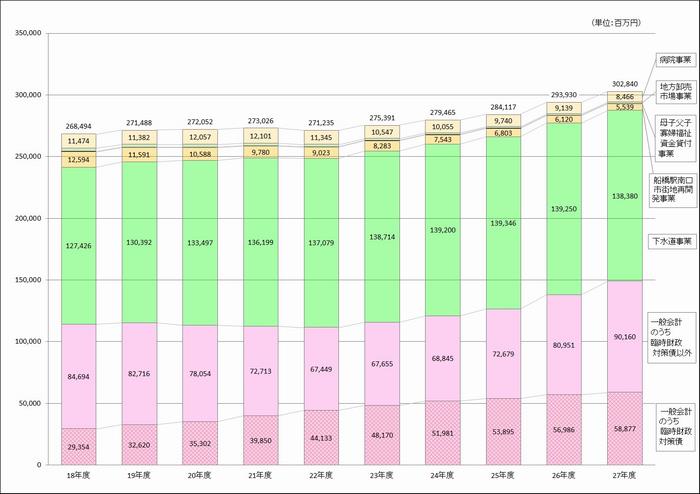The height and width of the screenshot is (494, 700).
Task: Click the total value 279,465
Action: coord(442,112)
